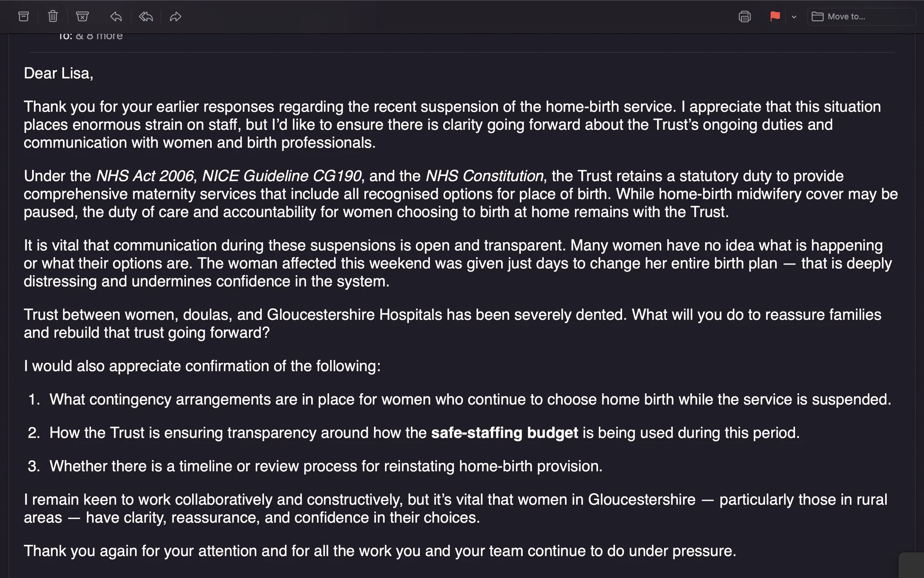Click the italic "NHS Act 2006" reference
Screen dimensions: 924x578
pyautogui.click(x=145, y=176)
